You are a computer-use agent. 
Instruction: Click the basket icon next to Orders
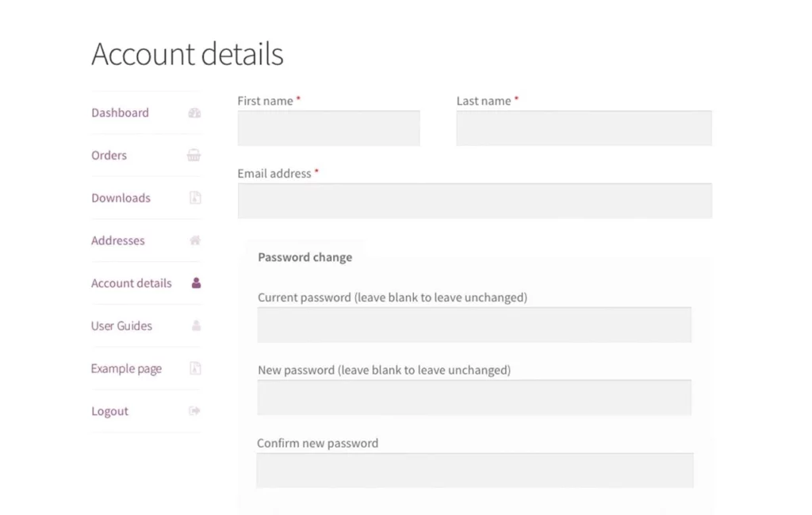(x=194, y=156)
